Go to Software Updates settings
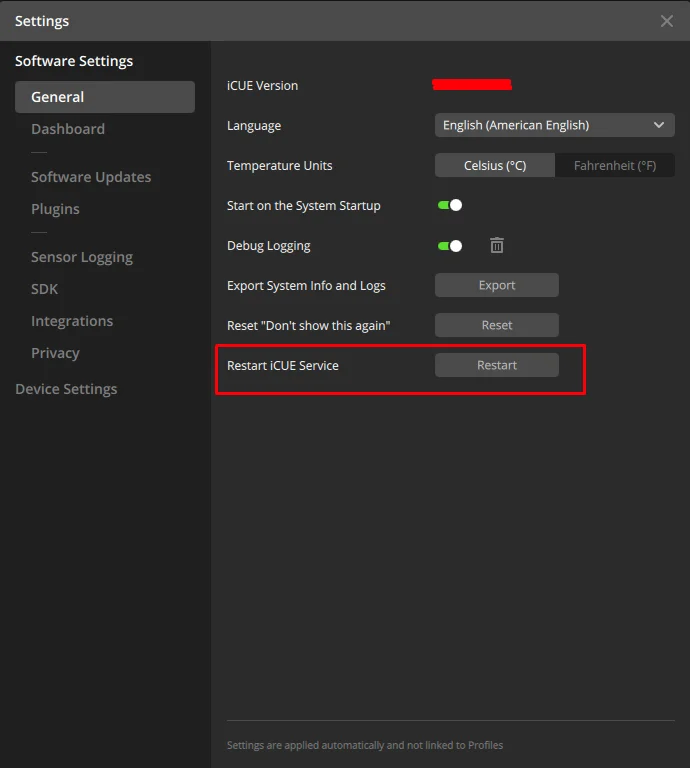 pyautogui.click(x=91, y=177)
